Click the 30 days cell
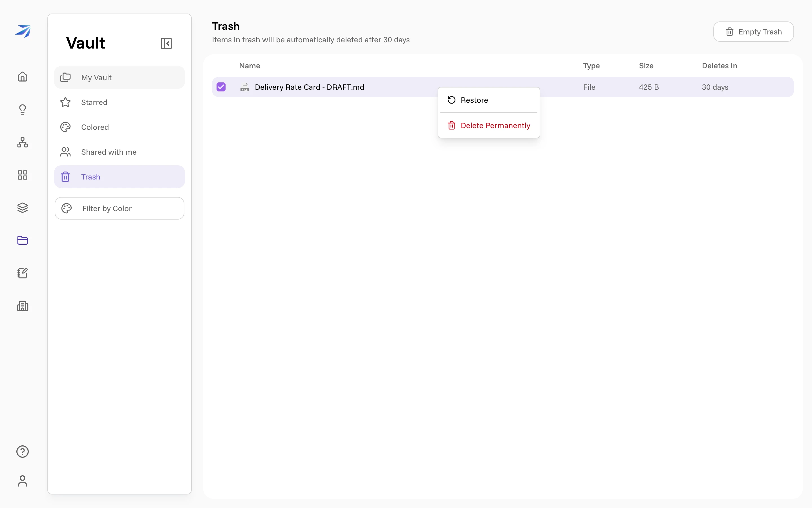 pos(715,87)
